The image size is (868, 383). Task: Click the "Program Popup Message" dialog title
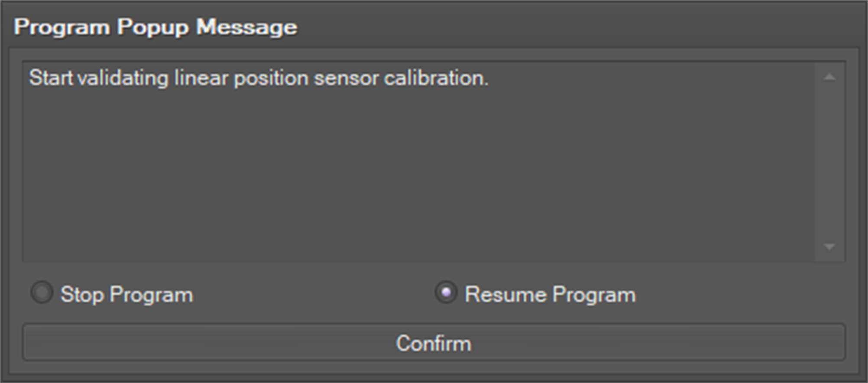click(x=155, y=27)
